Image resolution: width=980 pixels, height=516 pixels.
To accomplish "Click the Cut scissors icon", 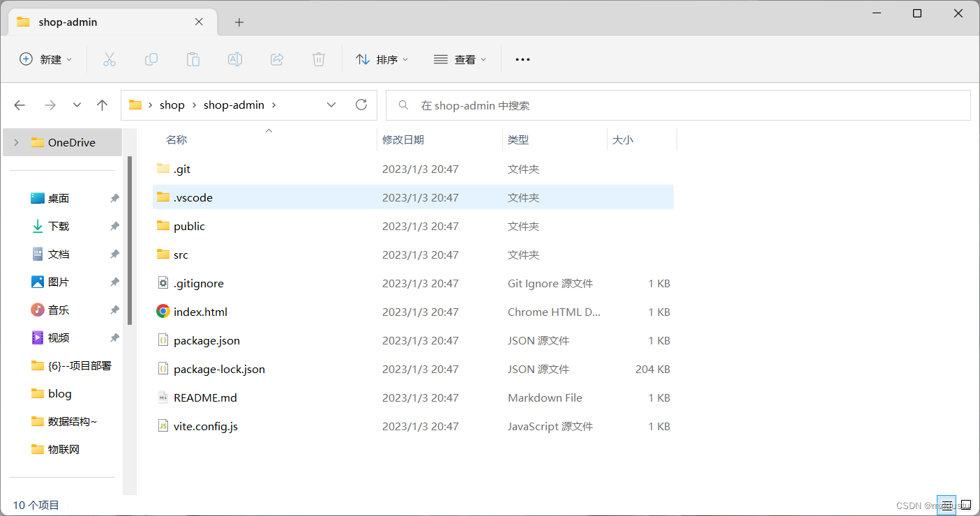I will coord(109,59).
